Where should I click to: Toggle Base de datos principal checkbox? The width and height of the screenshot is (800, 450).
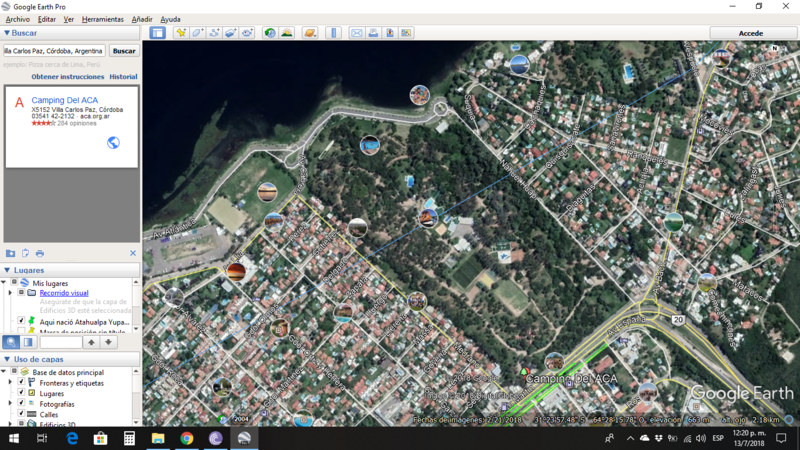(x=14, y=371)
